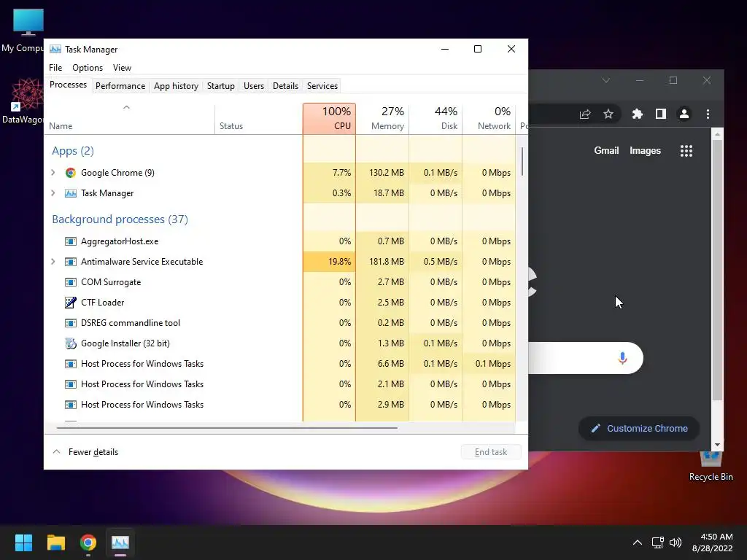Viewport: 747px width, 560px height.
Task: Switch to the App history tab
Action: tap(176, 86)
